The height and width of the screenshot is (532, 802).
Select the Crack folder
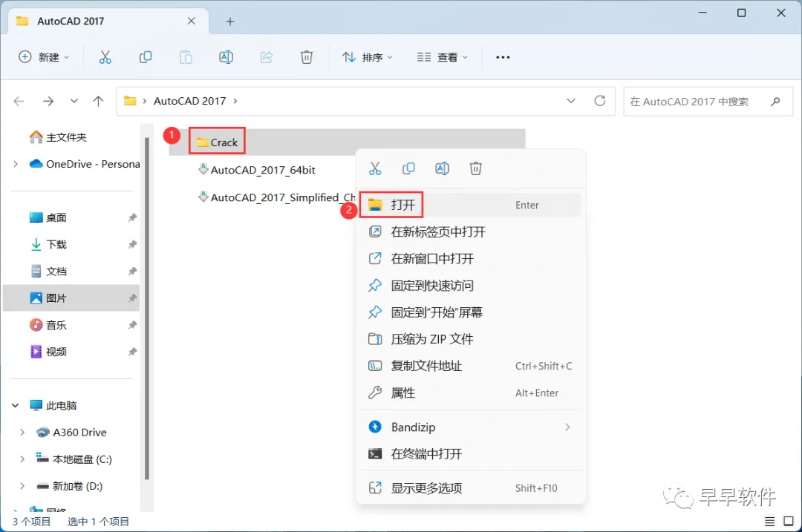click(x=218, y=142)
